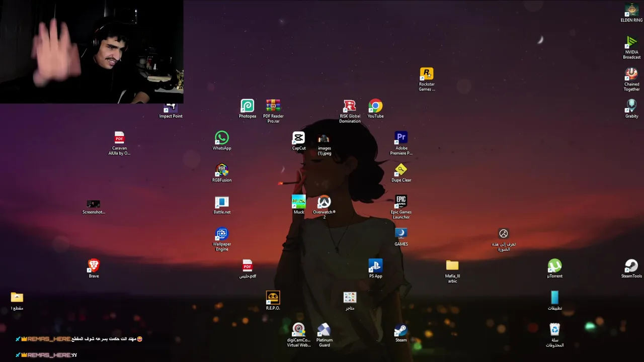Image resolution: width=644 pixels, height=362 pixels.
Task: Open the Platinum Guard shortcut
Action: (x=324, y=335)
